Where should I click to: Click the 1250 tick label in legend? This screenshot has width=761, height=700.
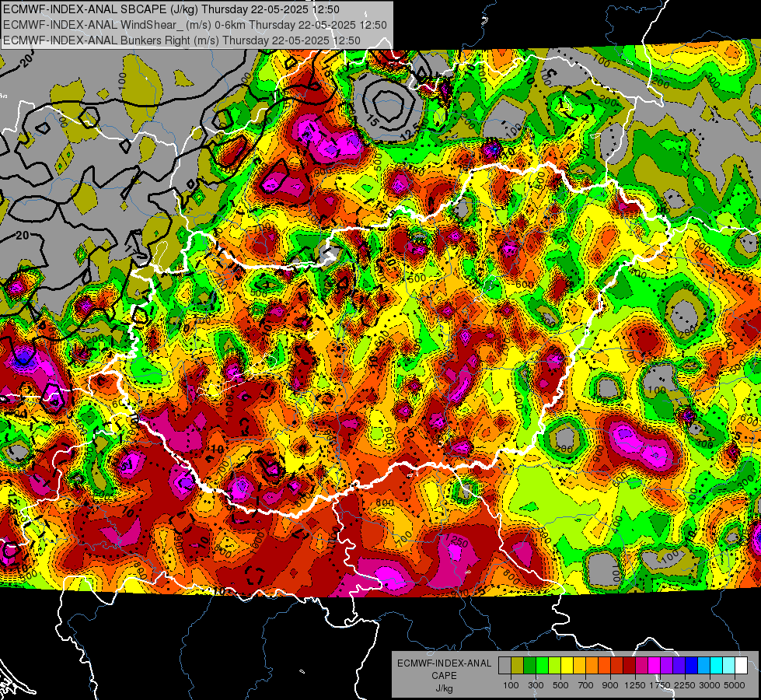tap(635, 685)
